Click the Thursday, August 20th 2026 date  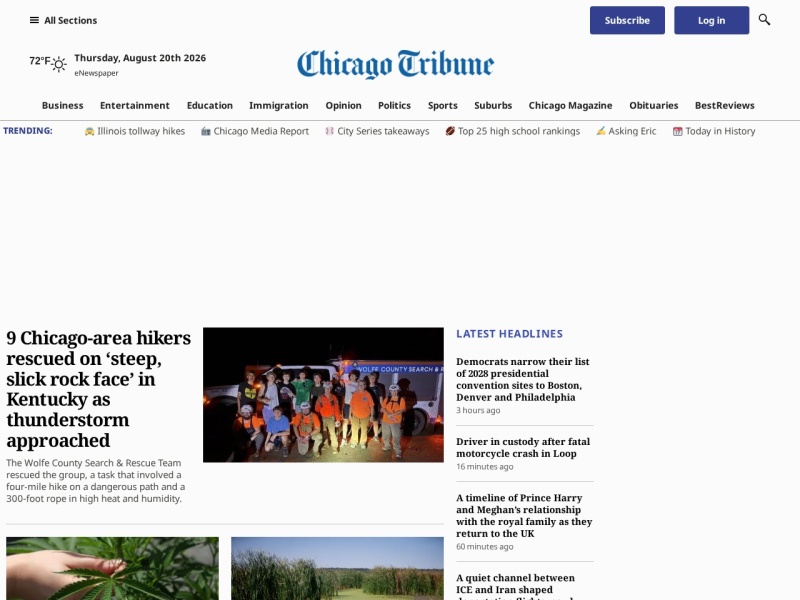(x=140, y=58)
